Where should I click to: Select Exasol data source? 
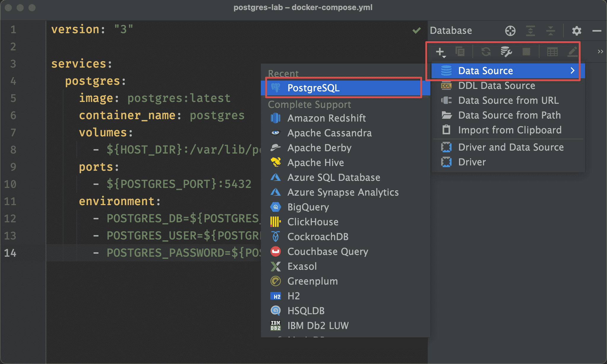[x=345, y=266]
